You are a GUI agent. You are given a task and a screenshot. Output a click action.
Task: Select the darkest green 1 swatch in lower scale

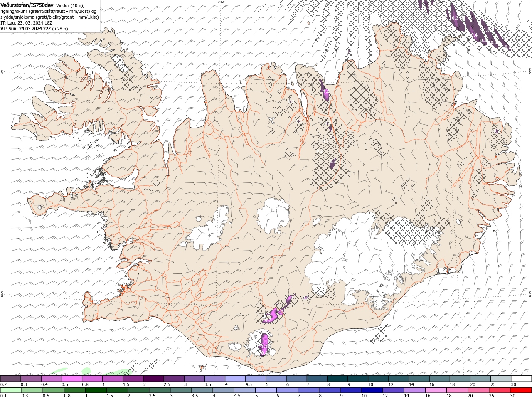(96, 390)
